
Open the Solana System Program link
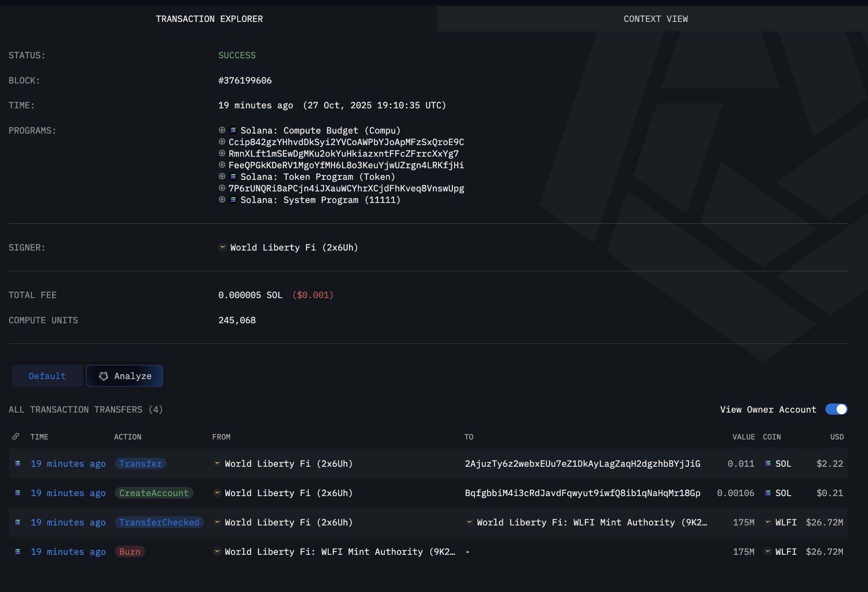(x=320, y=200)
